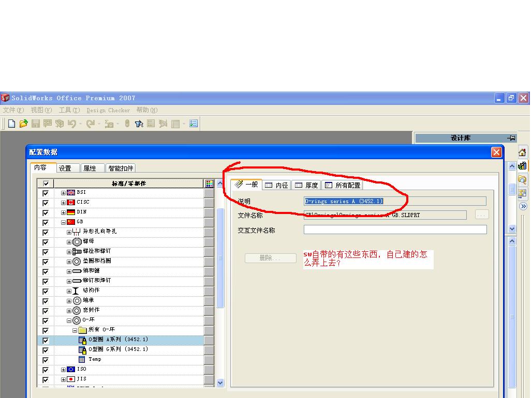The image size is (532, 398).
Task: Expand the BSI tree node
Action: tap(63, 193)
